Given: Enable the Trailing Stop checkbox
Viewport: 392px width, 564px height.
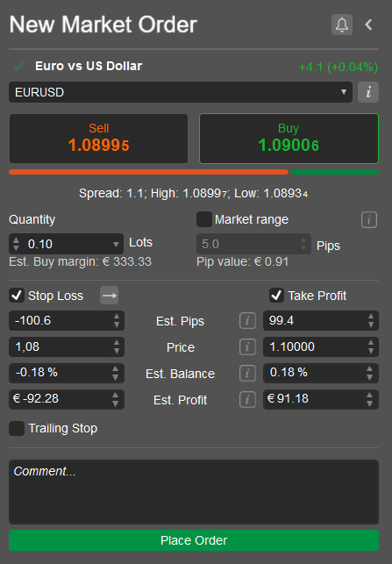Looking at the screenshot, I should click(17, 428).
